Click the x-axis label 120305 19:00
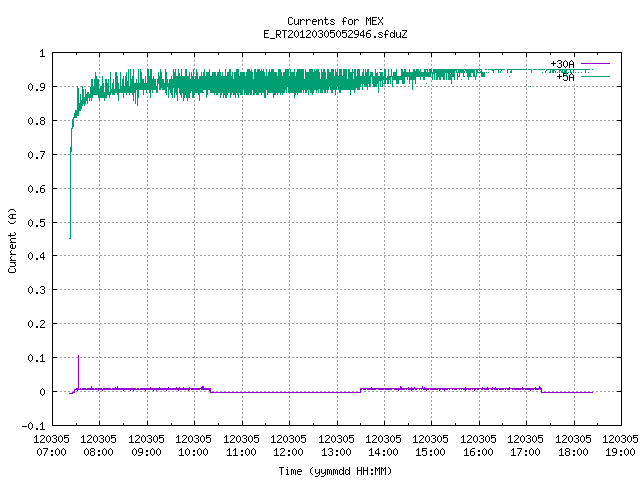 coord(620,445)
